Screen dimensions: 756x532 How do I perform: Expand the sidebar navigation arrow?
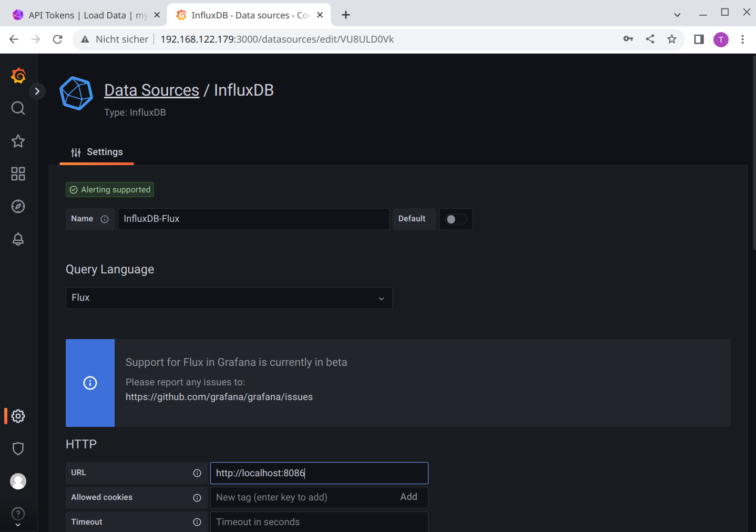coord(37,91)
